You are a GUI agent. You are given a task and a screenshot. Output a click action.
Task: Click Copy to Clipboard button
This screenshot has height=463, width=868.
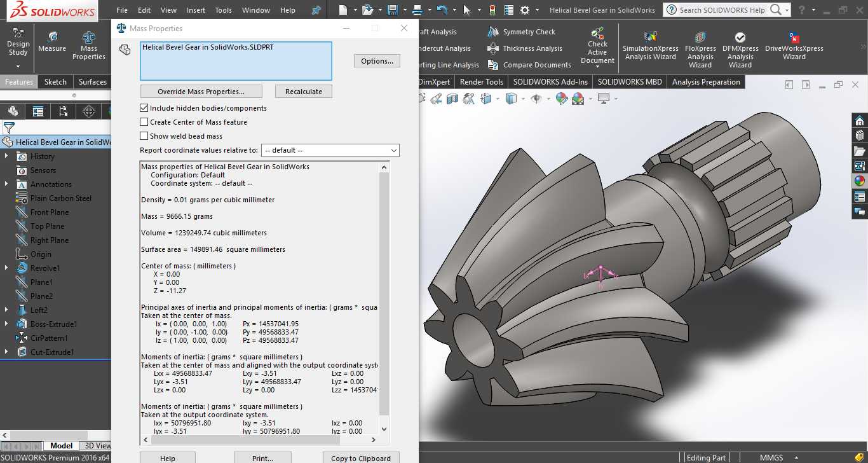[x=361, y=458]
